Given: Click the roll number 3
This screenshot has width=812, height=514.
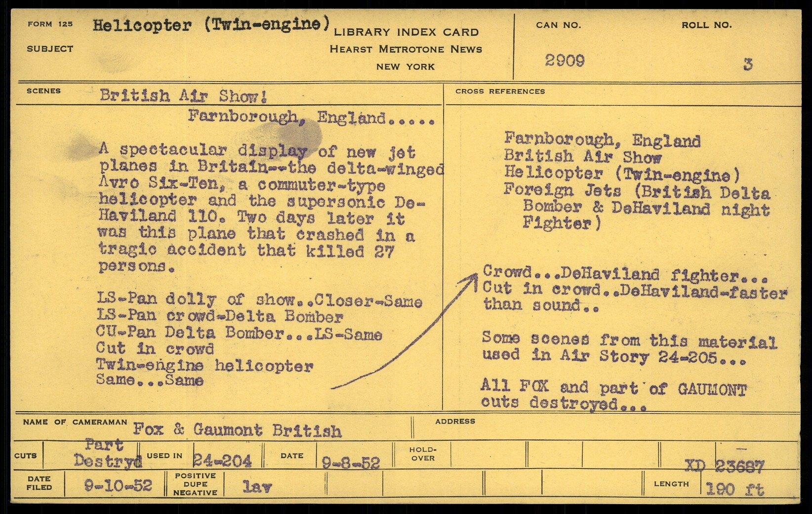Looking at the screenshot, I should coord(747,65).
